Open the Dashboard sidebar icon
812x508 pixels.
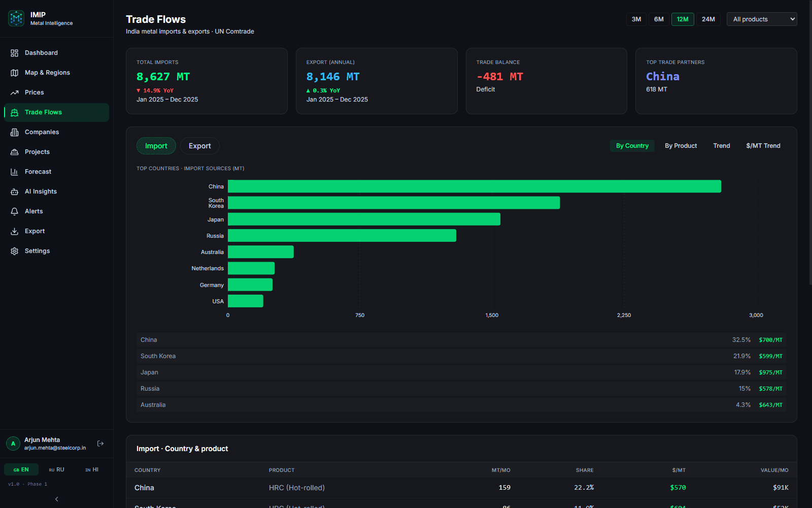tap(14, 53)
